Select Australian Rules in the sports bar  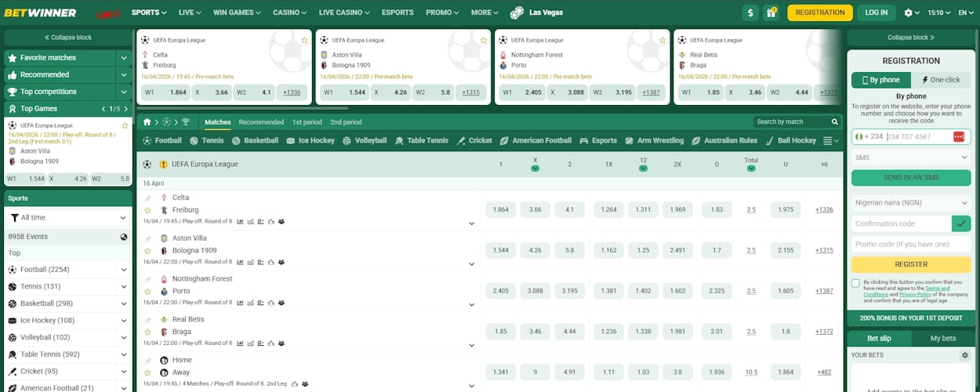click(724, 140)
